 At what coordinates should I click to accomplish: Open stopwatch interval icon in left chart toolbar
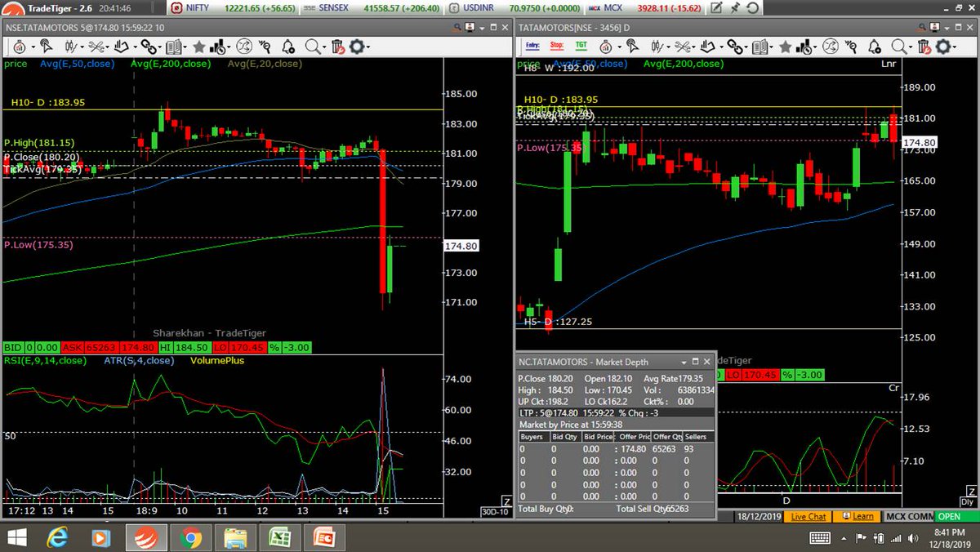pyautogui.click(x=20, y=46)
